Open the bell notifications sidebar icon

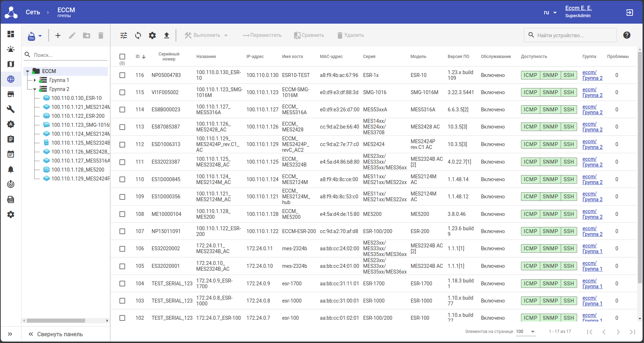point(11,169)
